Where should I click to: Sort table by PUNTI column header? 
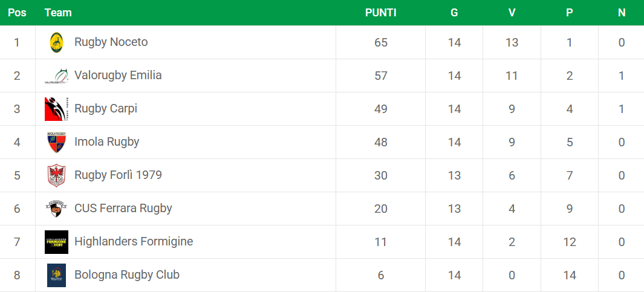pyautogui.click(x=381, y=13)
